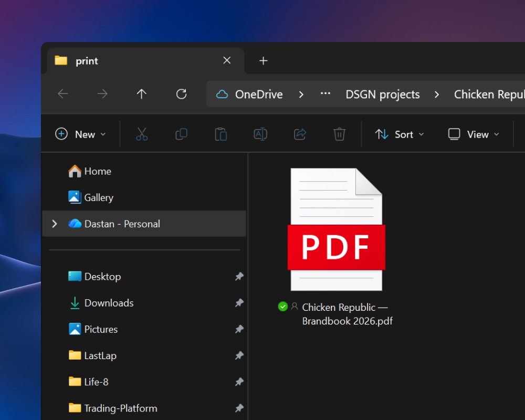Image resolution: width=525 pixels, height=420 pixels.
Task: Select the print folder tab
Action: tap(146, 60)
